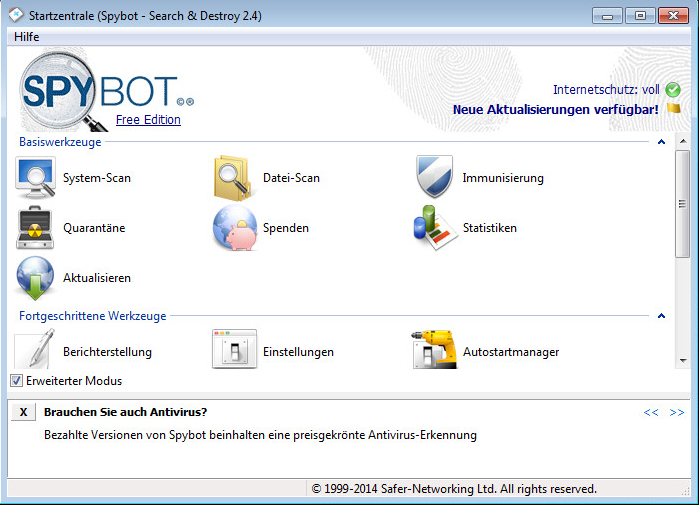Close the Startzentrale window
This screenshot has width=699, height=505.
[674, 16]
